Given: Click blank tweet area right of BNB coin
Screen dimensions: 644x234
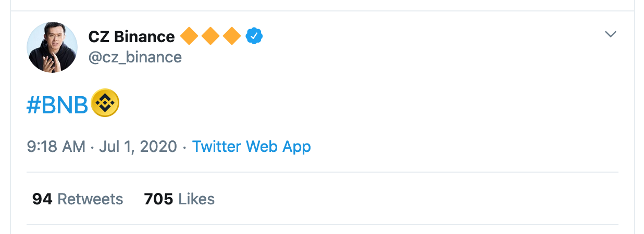Looking at the screenshot, I should click(365, 104).
